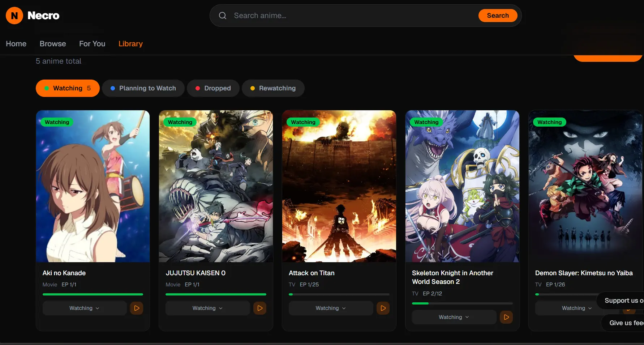
Task: Expand Skeleton Knight Season 2 status dropdown
Action: (x=454, y=317)
